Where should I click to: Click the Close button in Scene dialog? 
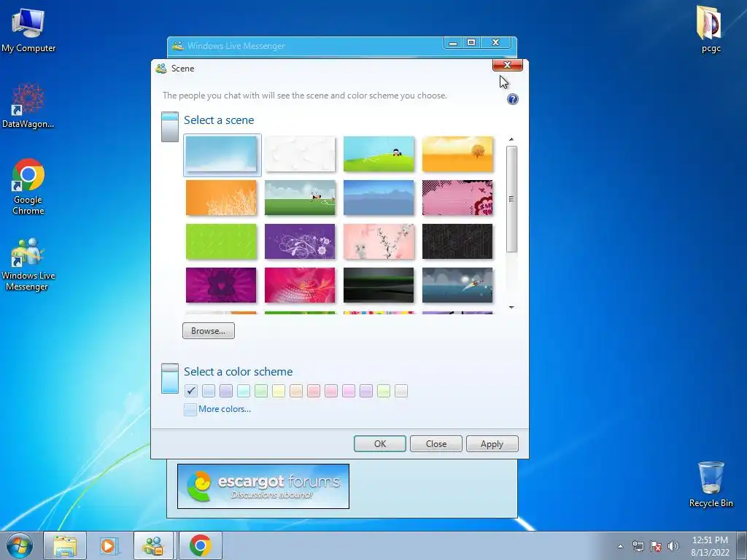[x=436, y=444]
